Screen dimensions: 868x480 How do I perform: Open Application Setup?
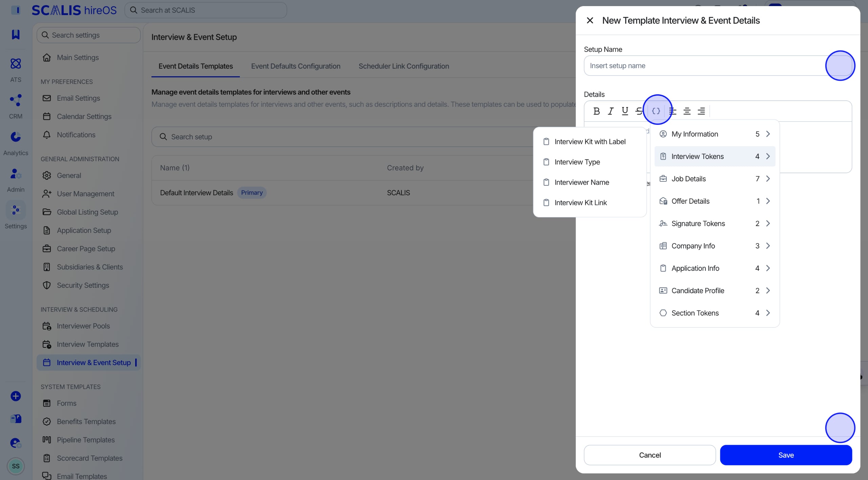[x=88, y=230]
